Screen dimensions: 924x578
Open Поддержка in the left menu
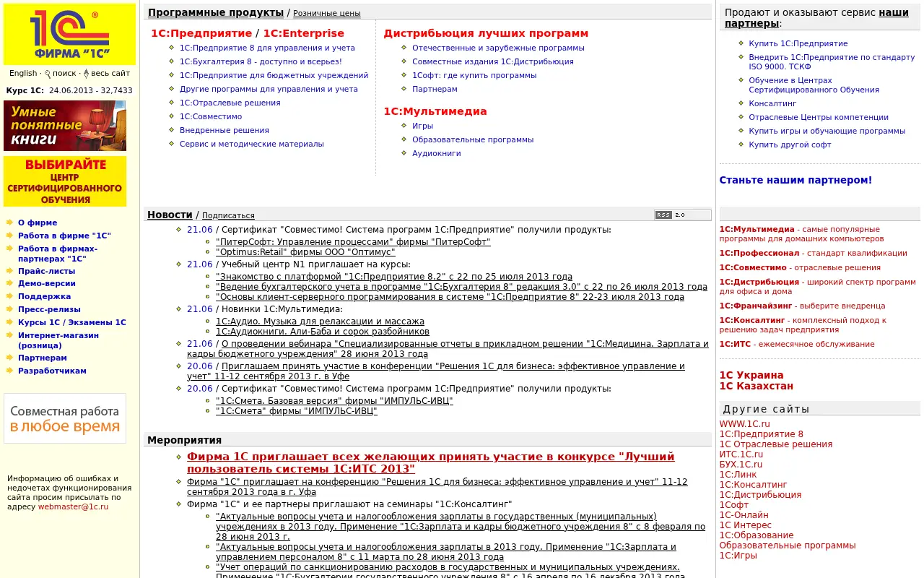pyautogui.click(x=45, y=296)
